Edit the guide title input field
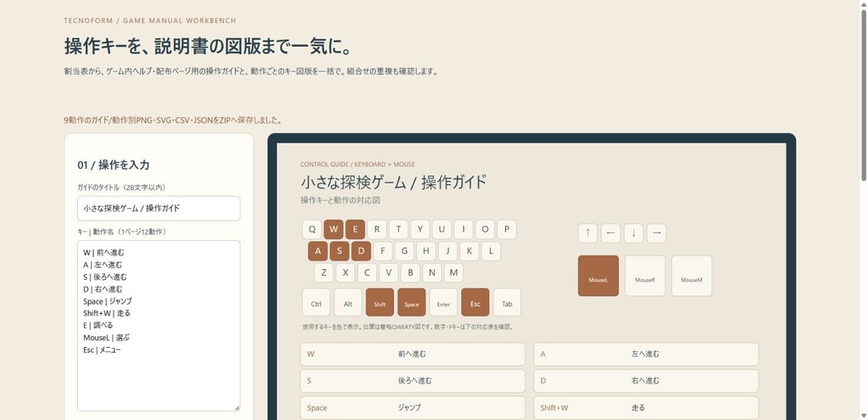Viewport: 868px width, 420px height. pos(159,209)
